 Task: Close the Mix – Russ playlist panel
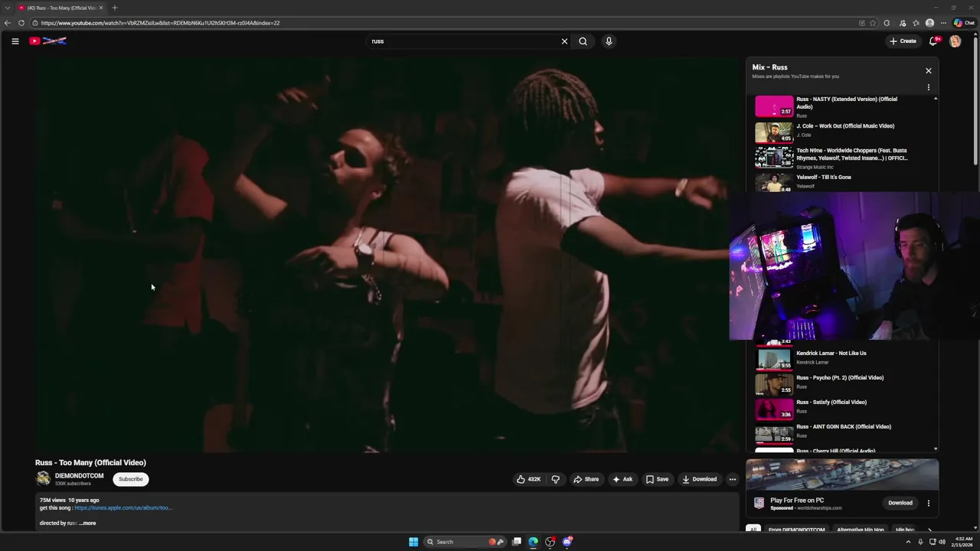[x=928, y=70]
